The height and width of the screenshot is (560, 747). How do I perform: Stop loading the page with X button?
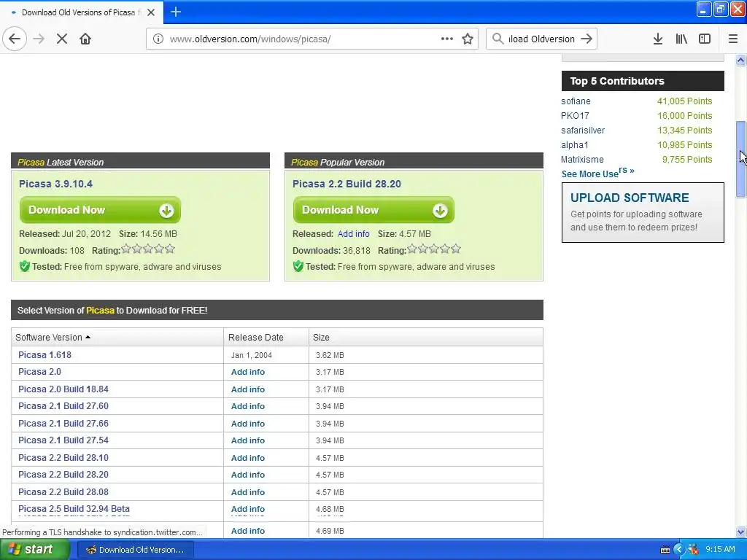[x=62, y=39]
